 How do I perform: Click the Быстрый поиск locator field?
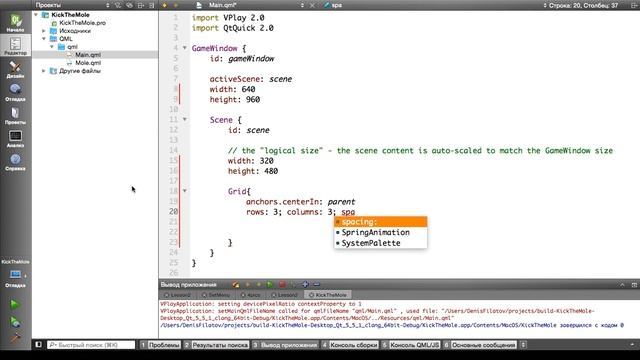coord(91,345)
